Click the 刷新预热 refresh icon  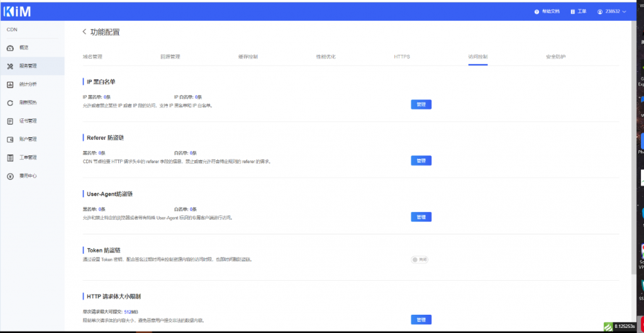[x=10, y=103]
